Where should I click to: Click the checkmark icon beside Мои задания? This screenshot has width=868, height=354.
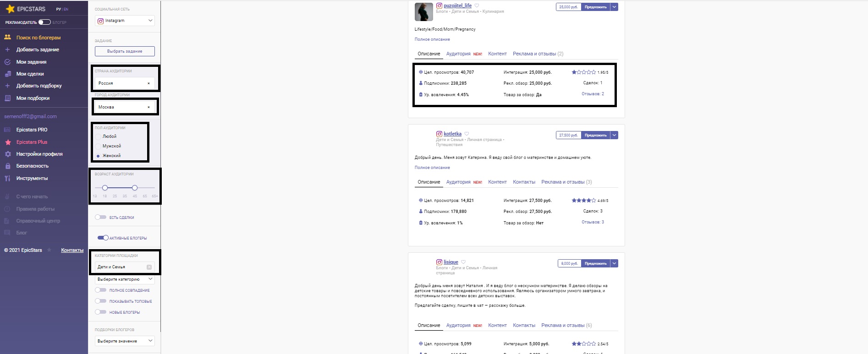click(x=7, y=62)
